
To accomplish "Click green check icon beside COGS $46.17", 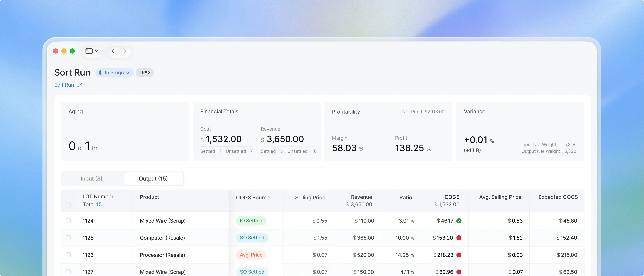I will (459, 221).
